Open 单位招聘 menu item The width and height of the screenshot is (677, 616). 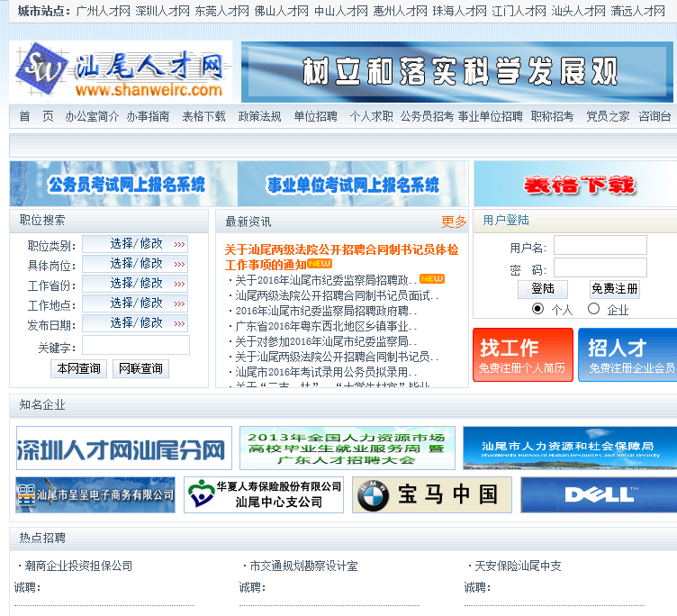[x=316, y=117]
